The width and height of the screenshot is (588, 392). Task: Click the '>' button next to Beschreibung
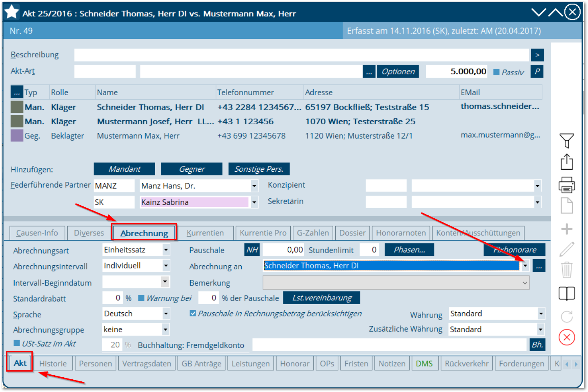[x=537, y=55]
